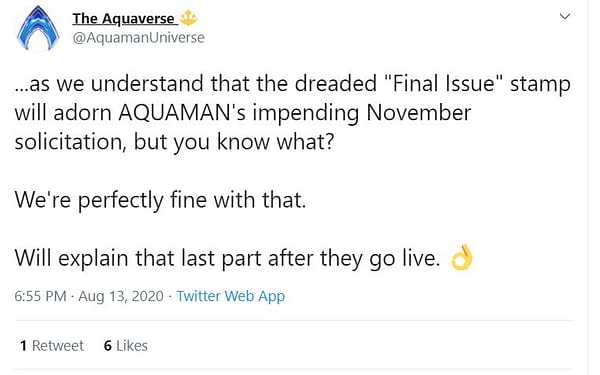Click the word November in the tweet
Screen dimensions: 600x375
tap(419, 112)
